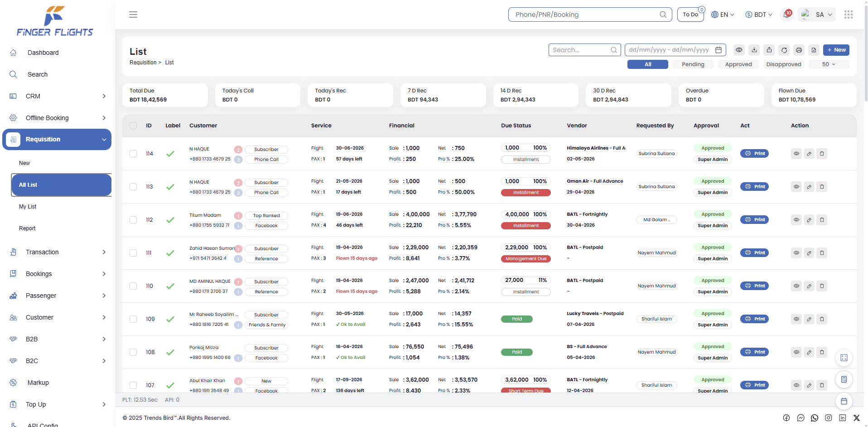The height and width of the screenshot is (427, 868).
Task: Check the row checkbox for ID 110
Action: pyautogui.click(x=133, y=286)
